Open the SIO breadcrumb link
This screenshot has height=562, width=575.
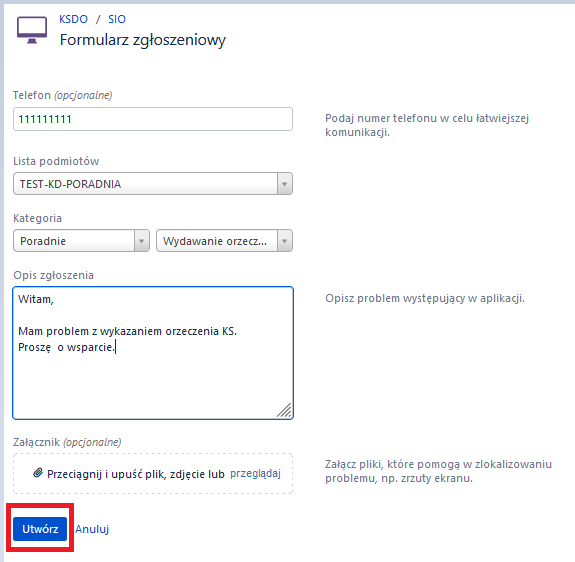tap(117, 19)
